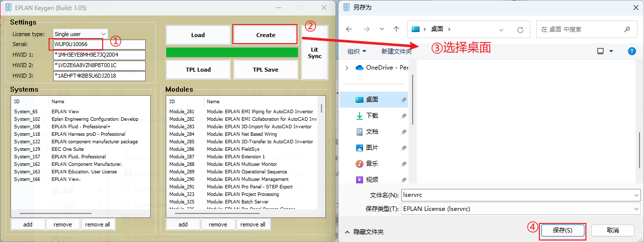Select System_129 EEC One Suite row
The height and width of the screenshot is (242, 644).
coord(80,149)
